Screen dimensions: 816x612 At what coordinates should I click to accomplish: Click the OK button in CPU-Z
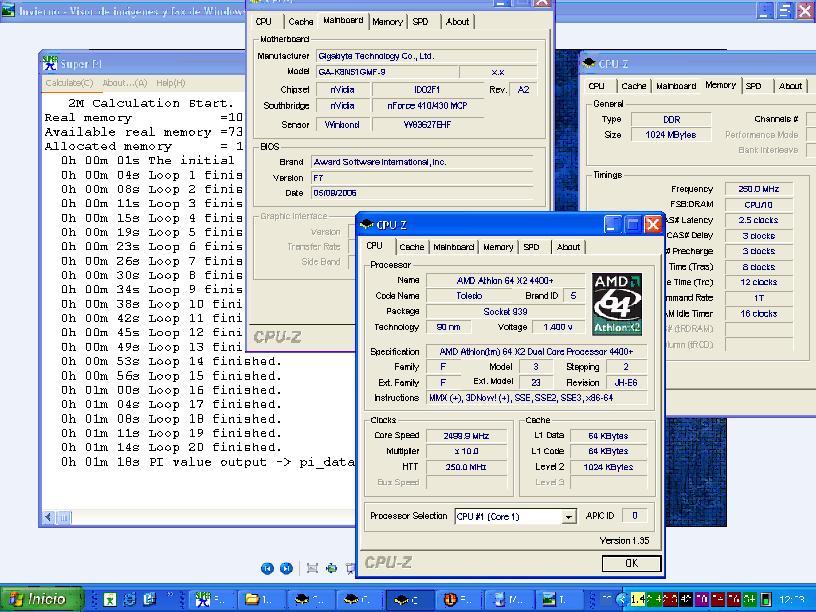[x=631, y=563]
